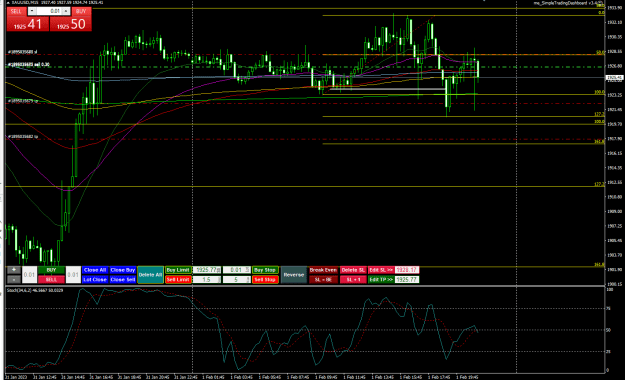This screenshot has height=380, width=625.
Task: Click the teal Delete All button
Action: pos(150,275)
